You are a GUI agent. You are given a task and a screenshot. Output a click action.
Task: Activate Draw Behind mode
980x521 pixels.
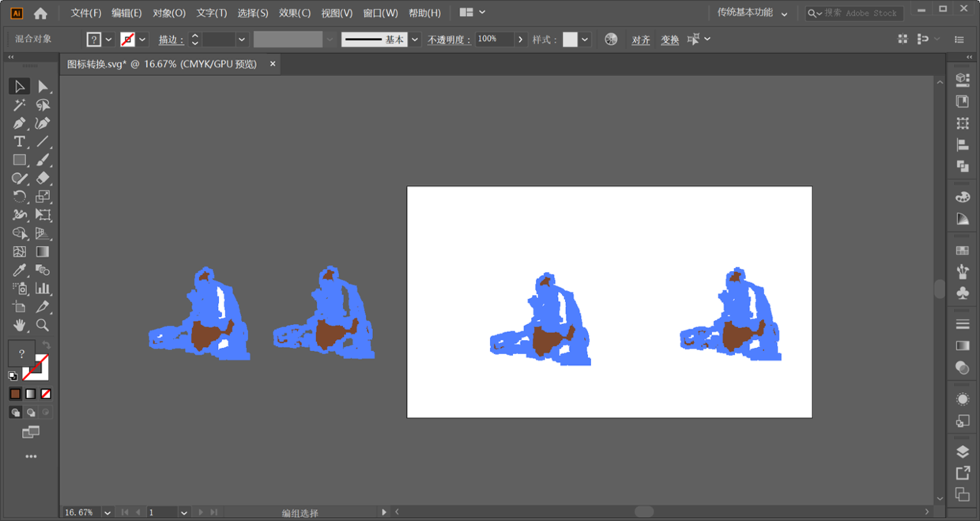pyautogui.click(x=30, y=412)
